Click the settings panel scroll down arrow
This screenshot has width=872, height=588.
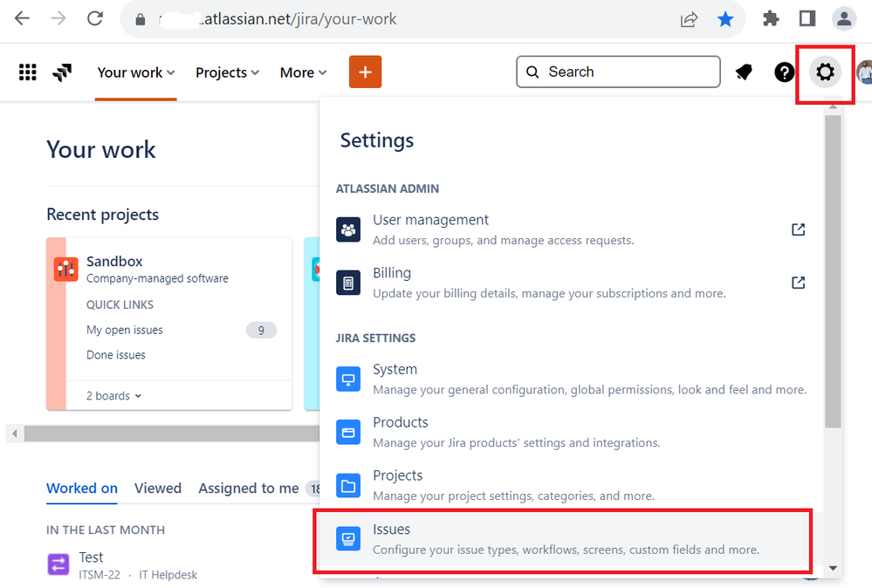[x=833, y=568]
